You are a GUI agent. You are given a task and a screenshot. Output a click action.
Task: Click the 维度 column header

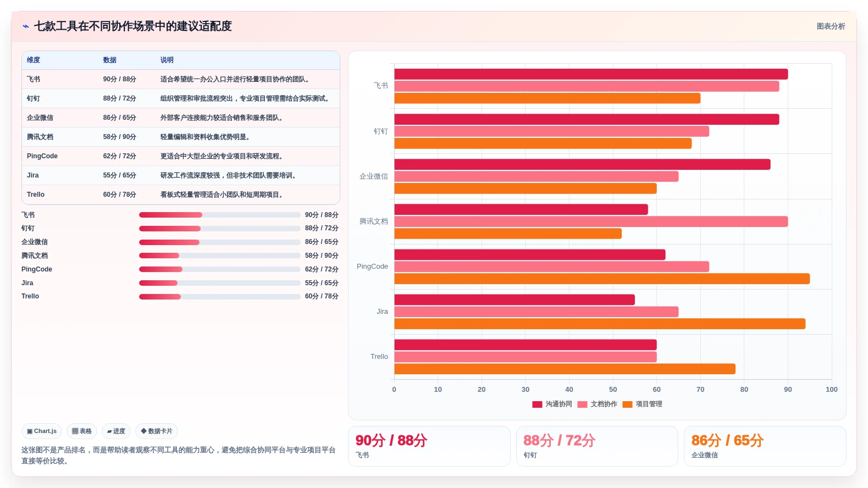click(34, 60)
